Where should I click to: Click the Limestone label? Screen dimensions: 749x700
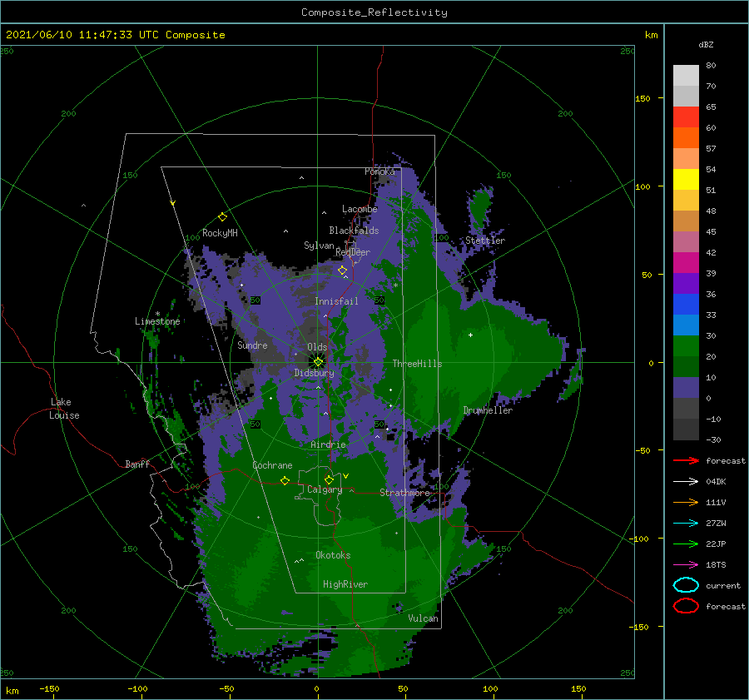pos(157,321)
